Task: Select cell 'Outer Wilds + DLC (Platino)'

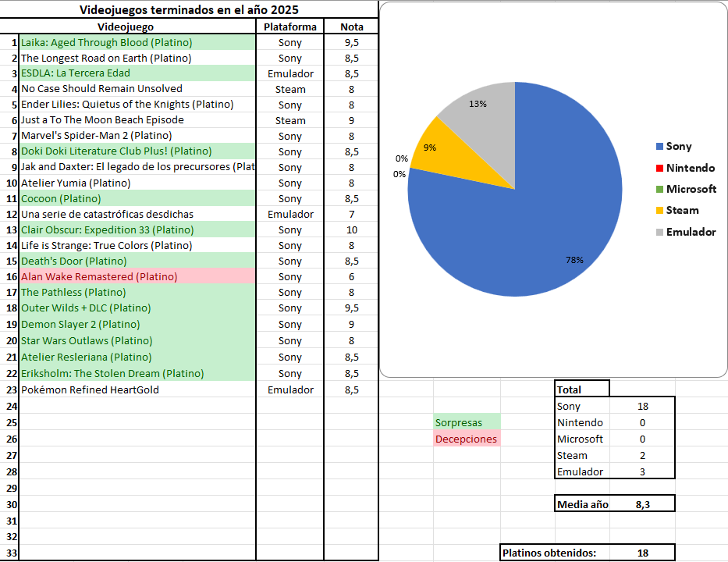Action: click(x=137, y=308)
